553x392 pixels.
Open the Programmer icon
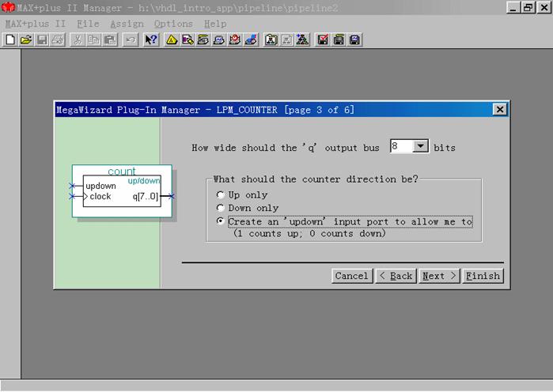[x=251, y=40]
